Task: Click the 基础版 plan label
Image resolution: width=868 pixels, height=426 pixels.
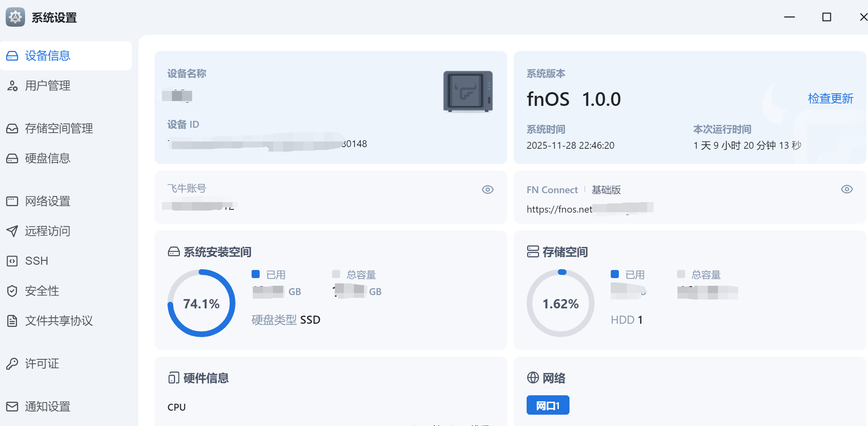Action: coord(606,190)
